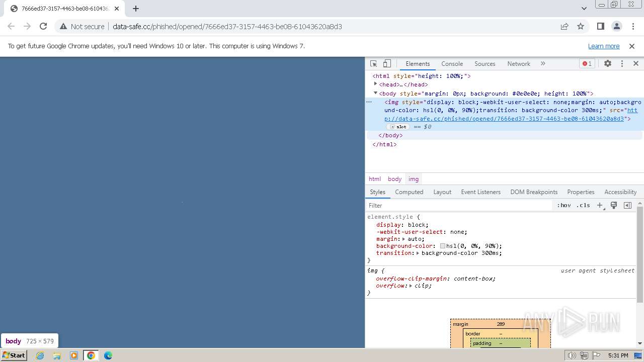Image resolution: width=644 pixels, height=362 pixels.
Task: Open the Properties tab
Action: pyautogui.click(x=581, y=192)
